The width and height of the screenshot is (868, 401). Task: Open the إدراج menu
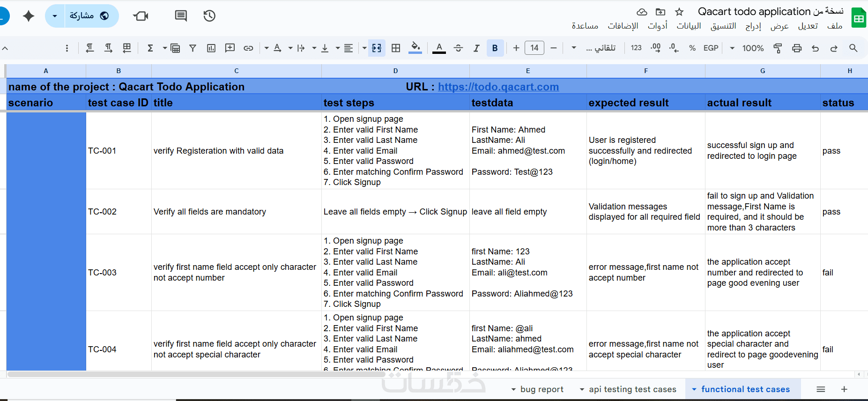[753, 26]
